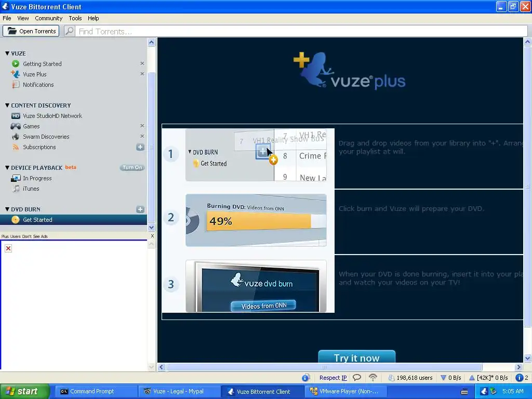Click the Vuze Plus frog icon in sidebar
This screenshot has width=532, height=399.
[x=16, y=74]
